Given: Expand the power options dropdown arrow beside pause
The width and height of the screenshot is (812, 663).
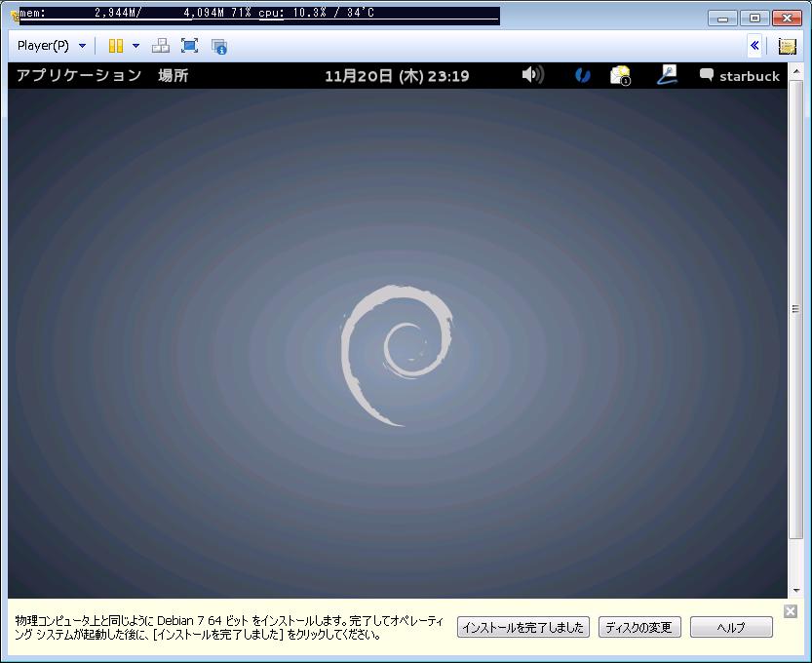Looking at the screenshot, I should pos(135,46).
